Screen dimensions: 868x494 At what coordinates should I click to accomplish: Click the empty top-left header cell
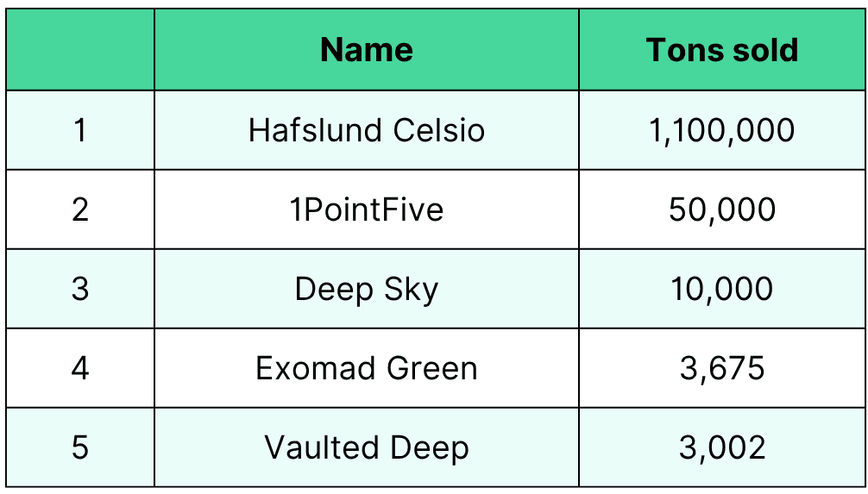(x=80, y=50)
